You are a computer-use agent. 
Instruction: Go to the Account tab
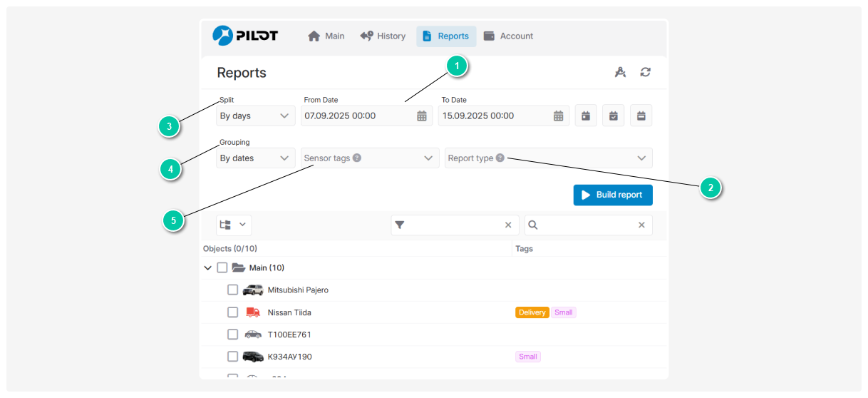(x=508, y=36)
